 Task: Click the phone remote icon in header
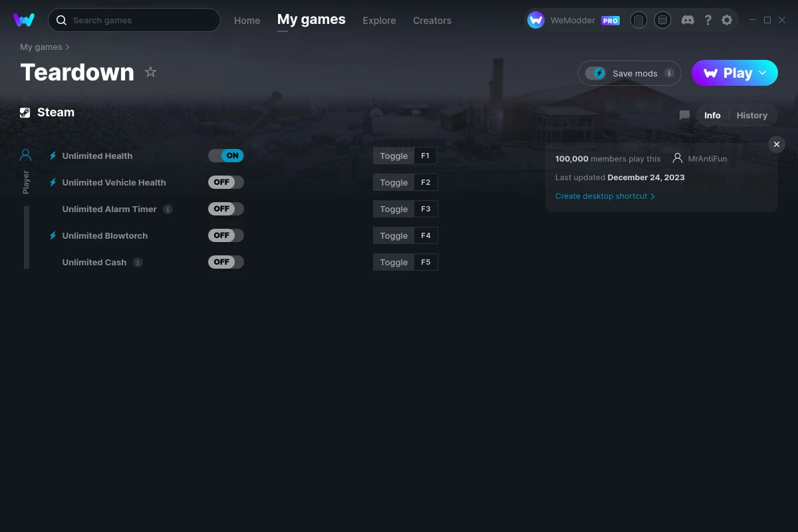point(638,20)
